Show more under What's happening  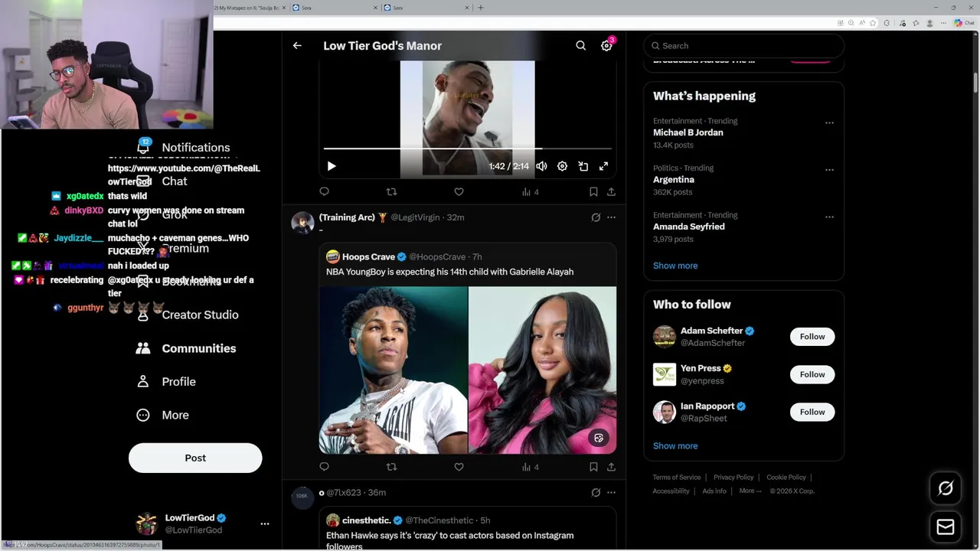[675, 266]
